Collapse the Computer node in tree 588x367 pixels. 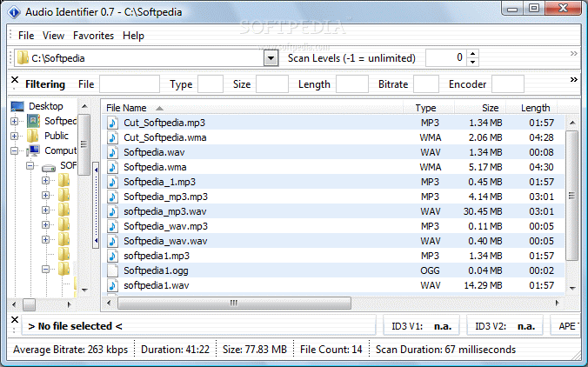click(14, 150)
